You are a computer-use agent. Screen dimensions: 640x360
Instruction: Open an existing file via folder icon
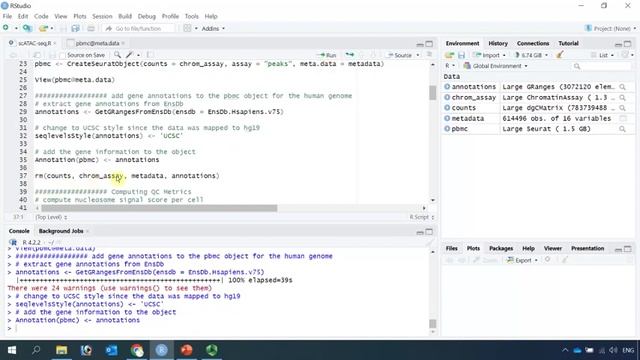[x=43, y=28]
